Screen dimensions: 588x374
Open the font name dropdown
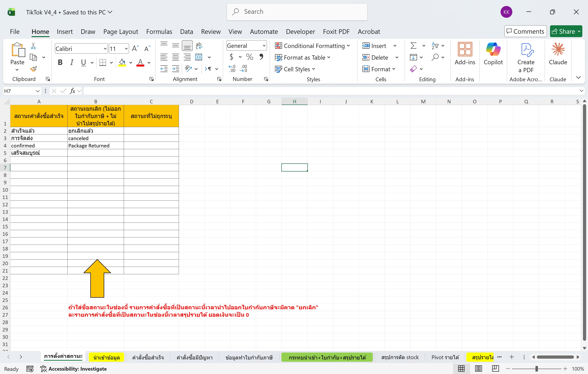105,49
